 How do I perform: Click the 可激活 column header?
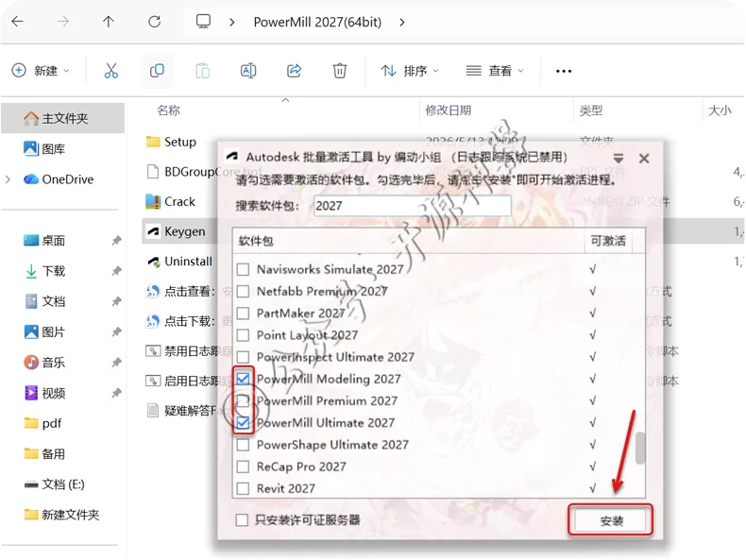click(x=607, y=241)
